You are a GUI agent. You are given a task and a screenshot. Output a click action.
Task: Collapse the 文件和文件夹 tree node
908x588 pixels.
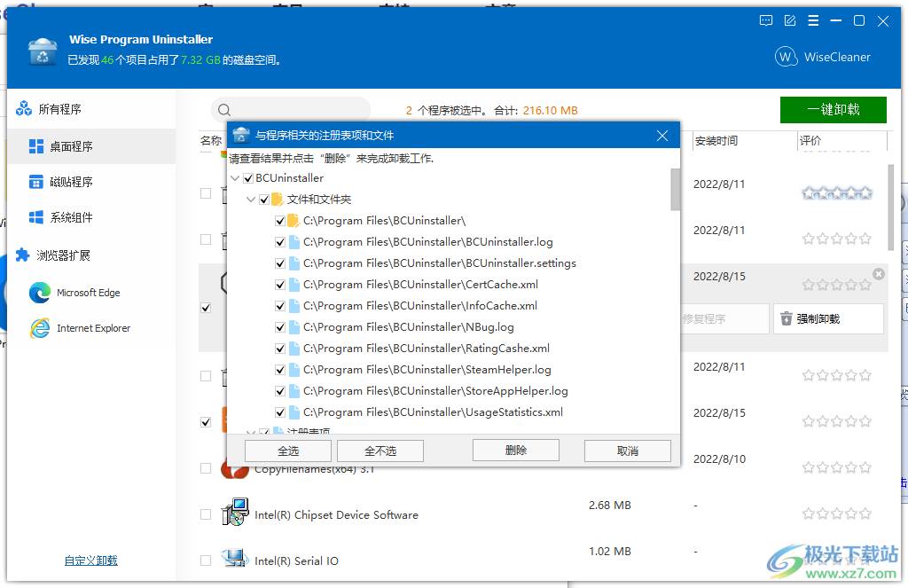tap(251, 200)
